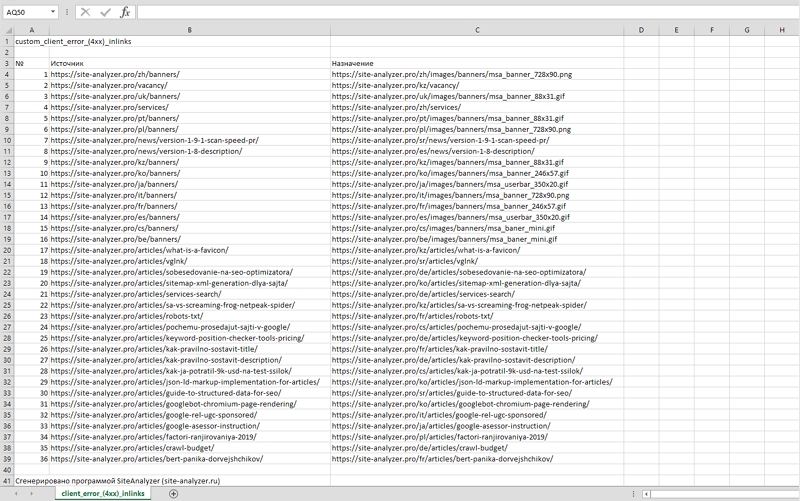Click destination cell sr/articles/guide-to-structured-data-for-seo/
Viewport: 800px width, 501px height.
pos(477,393)
